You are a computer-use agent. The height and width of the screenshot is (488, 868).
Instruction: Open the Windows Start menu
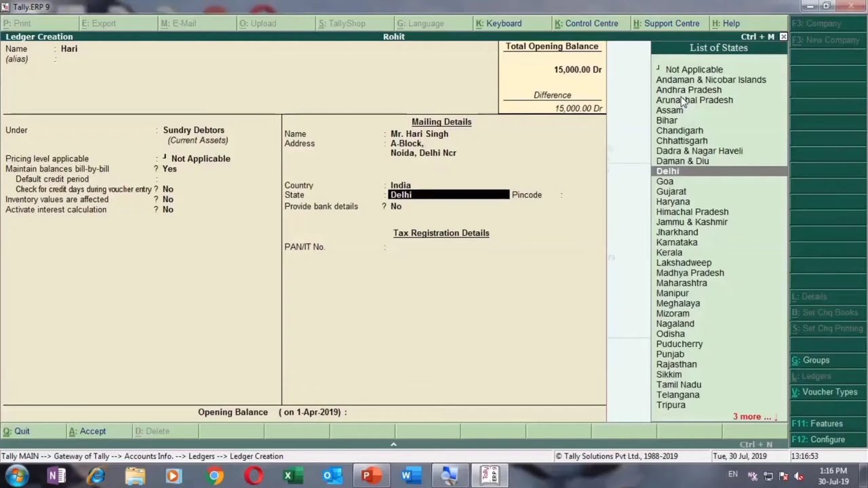tap(17, 476)
